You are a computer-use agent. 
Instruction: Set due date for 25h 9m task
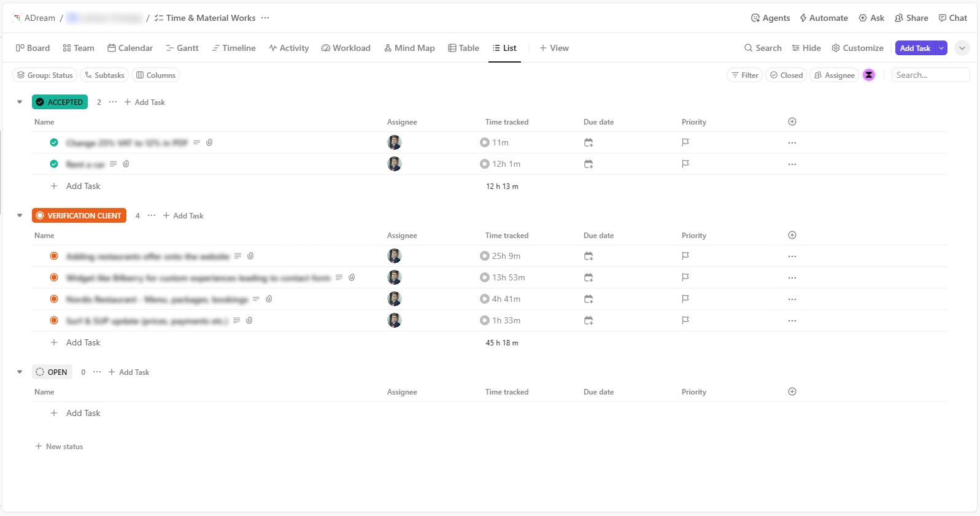[x=588, y=256]
